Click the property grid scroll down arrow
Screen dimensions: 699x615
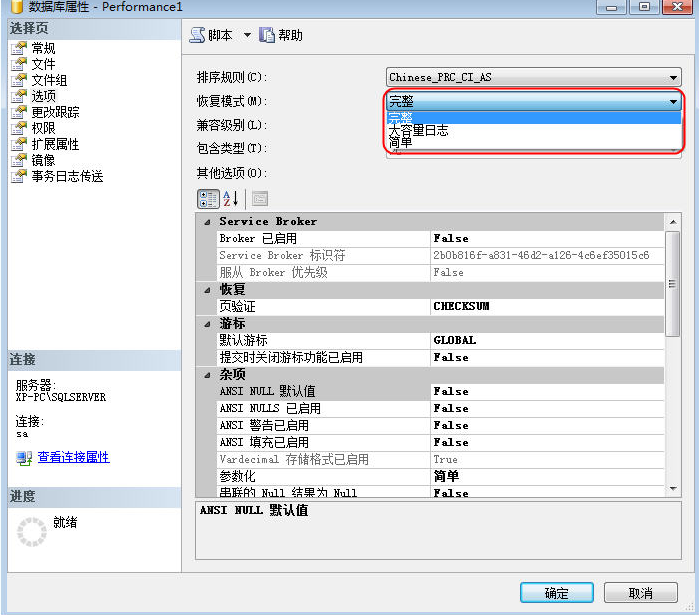[673, 489]
